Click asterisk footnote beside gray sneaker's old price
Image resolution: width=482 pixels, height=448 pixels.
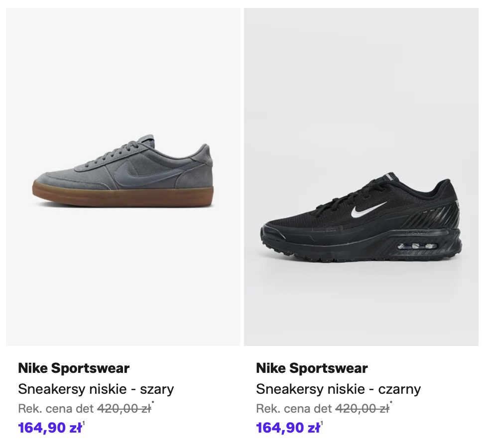point(153,404)
